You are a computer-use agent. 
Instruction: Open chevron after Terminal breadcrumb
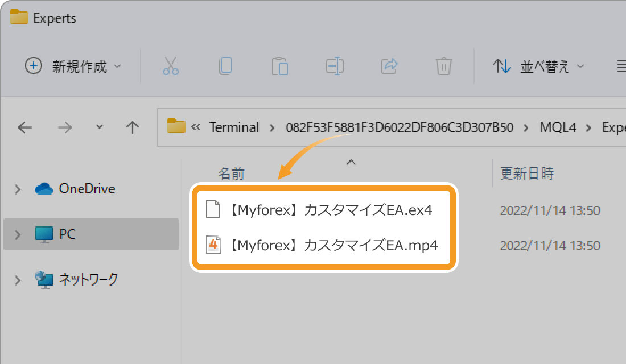tap(272, 128)
